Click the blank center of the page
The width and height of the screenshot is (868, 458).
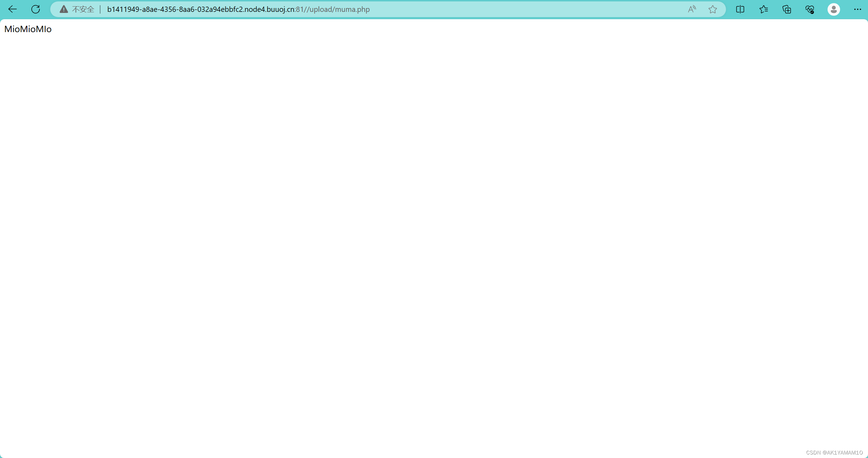point(434,237)
